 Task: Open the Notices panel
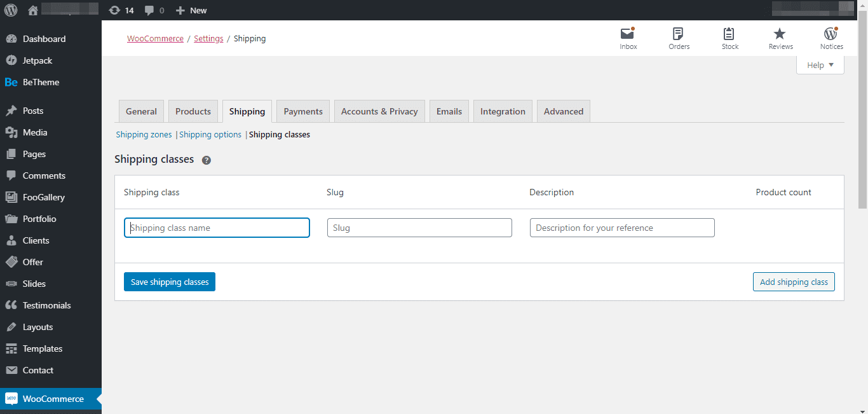(831, 38)
